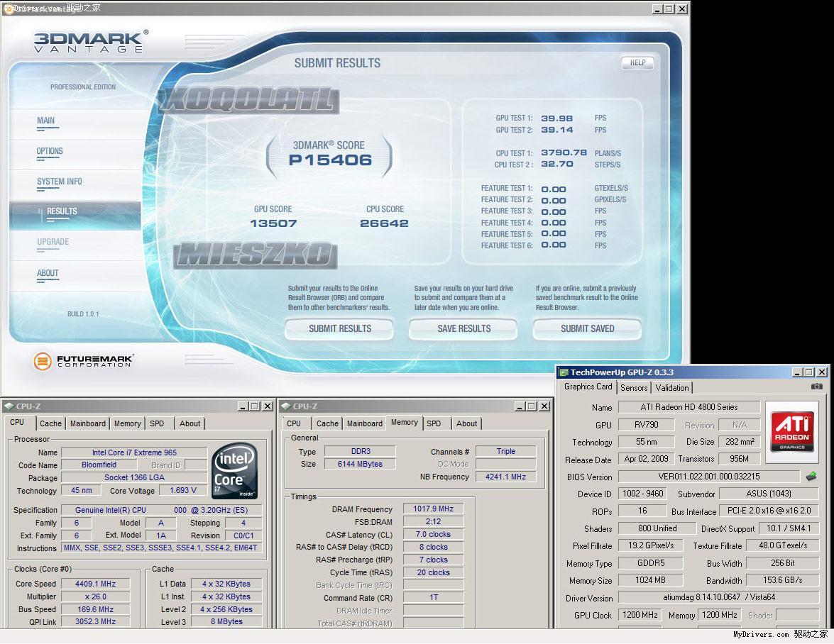This screenshot has height=644, width=834.
Task: Click the GPU-Z title bar app icon
Action: coord(564,372)
